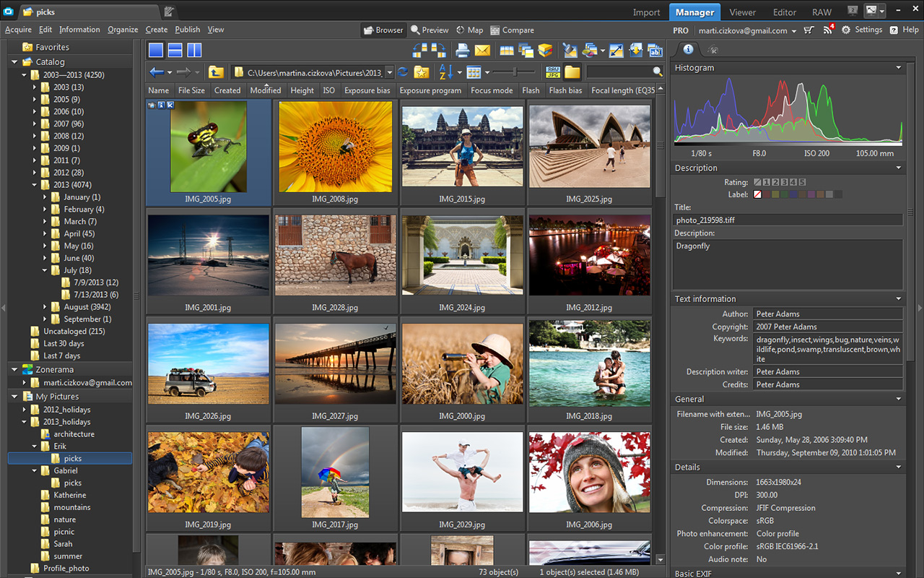
Task: Open the account email dropdown
Action: coord(794,31)
